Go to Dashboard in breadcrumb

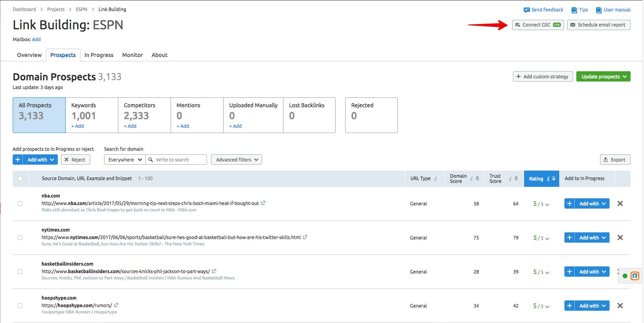coord(24,9)
